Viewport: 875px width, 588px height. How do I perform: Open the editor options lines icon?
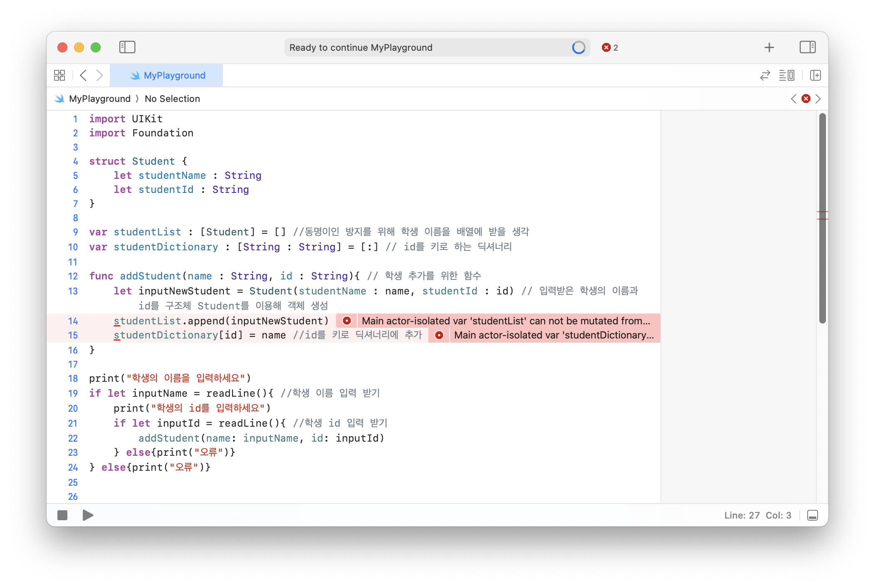click(x=786, y=75)
